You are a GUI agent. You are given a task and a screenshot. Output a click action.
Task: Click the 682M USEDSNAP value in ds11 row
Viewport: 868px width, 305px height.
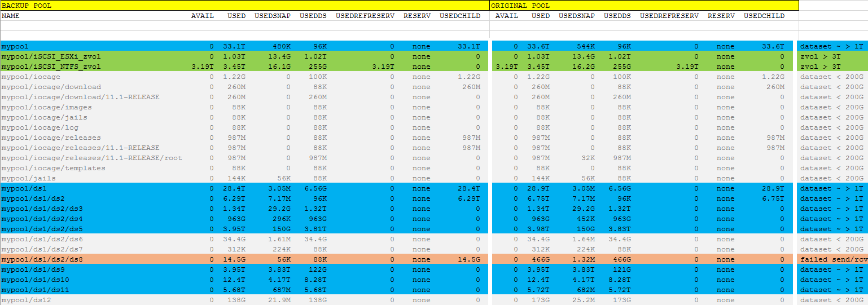(x=586, y=290)
